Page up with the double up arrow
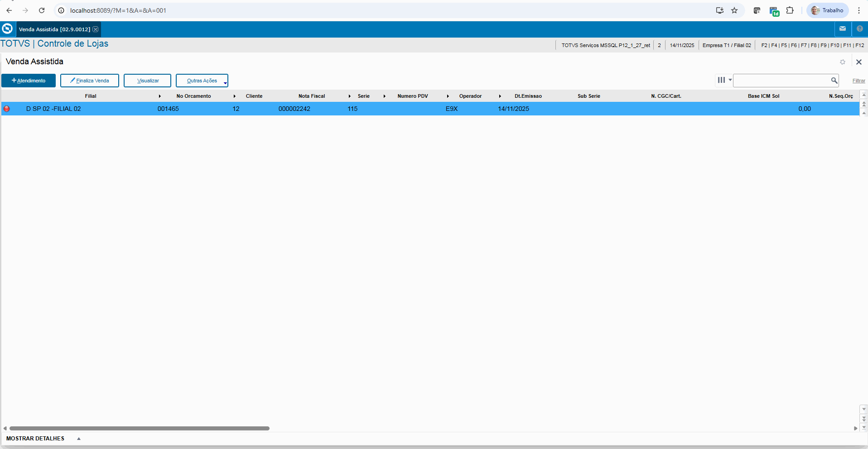Viewport: 868px width, 449px height. pyautogui.click(x=864, y=104)
